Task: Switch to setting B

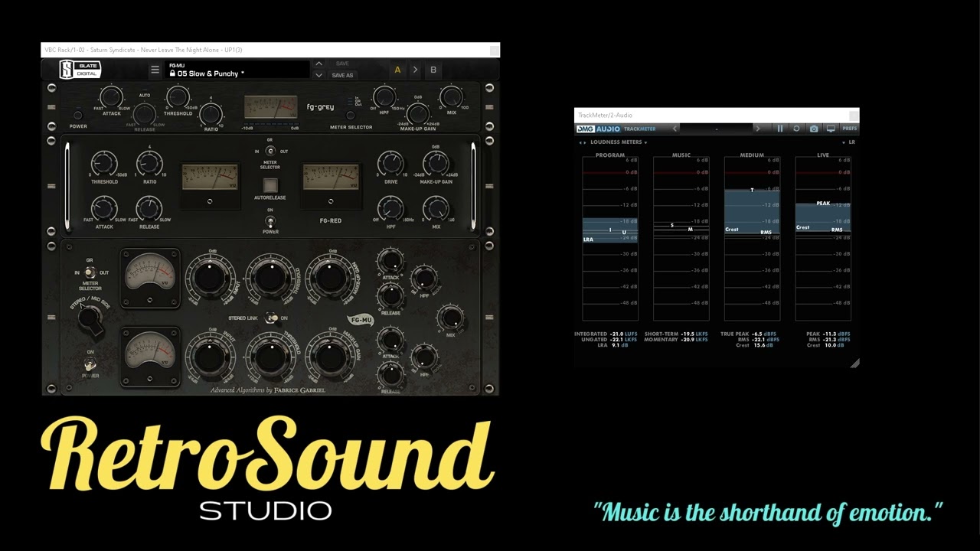Action: pos(433,70)
